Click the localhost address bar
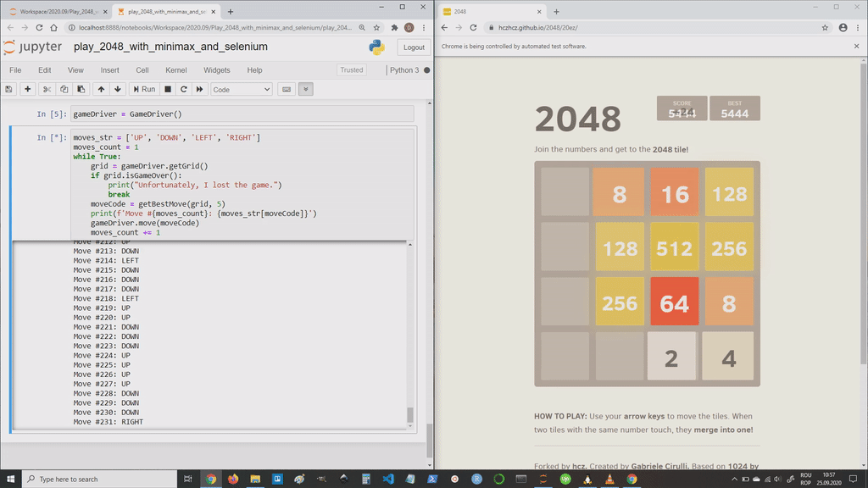The width and height of the screenshot is (868, 488). (214, 27)
